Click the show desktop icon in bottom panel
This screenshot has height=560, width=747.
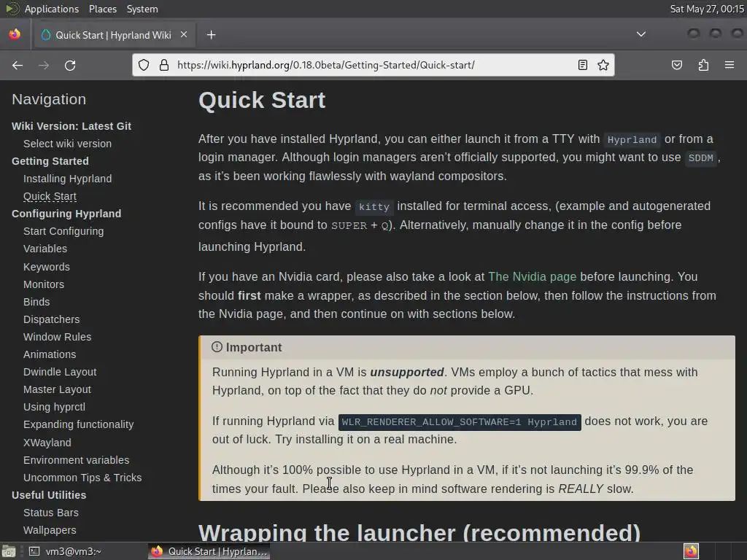coord(9,551)
